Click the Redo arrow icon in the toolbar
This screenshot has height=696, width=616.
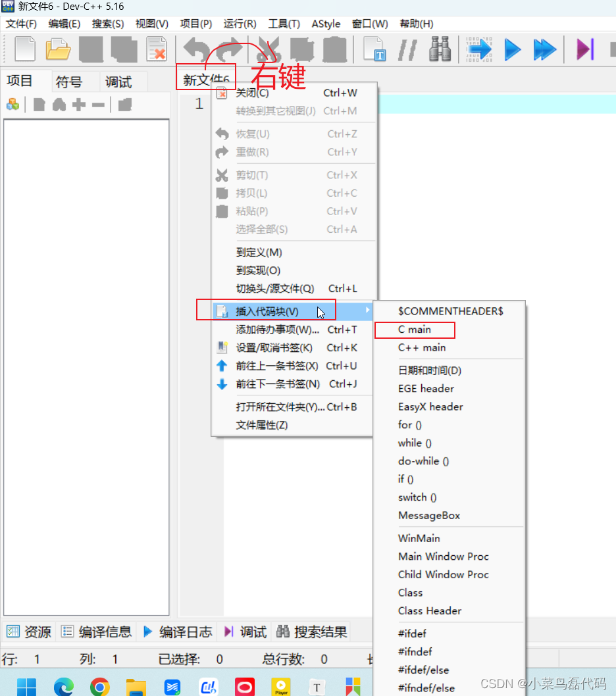pos(226,49)
